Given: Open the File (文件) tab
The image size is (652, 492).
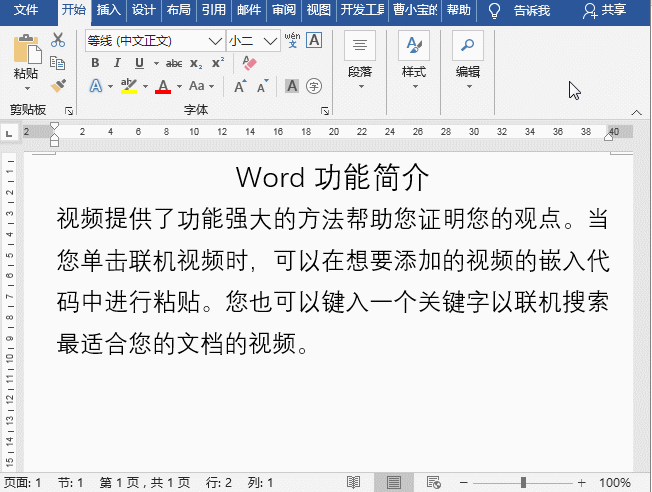Looking at the screenshot, I should pyautogui.click(x=26, y=10).
